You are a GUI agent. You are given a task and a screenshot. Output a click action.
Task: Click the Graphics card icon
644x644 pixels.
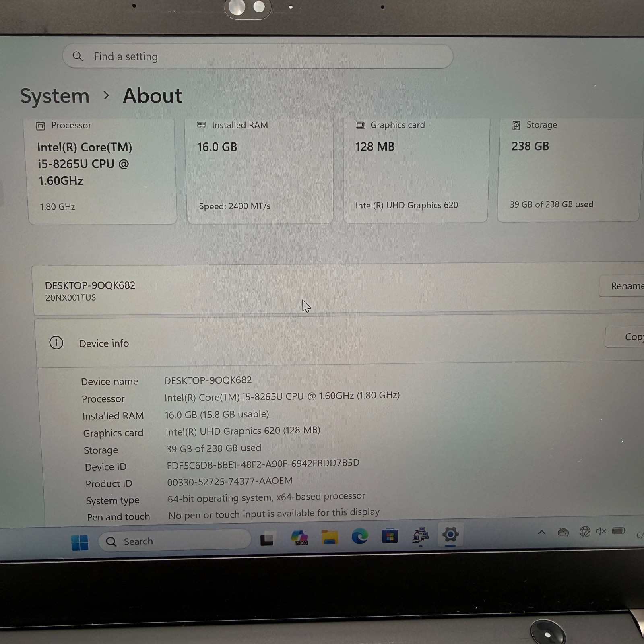[360, 125]
